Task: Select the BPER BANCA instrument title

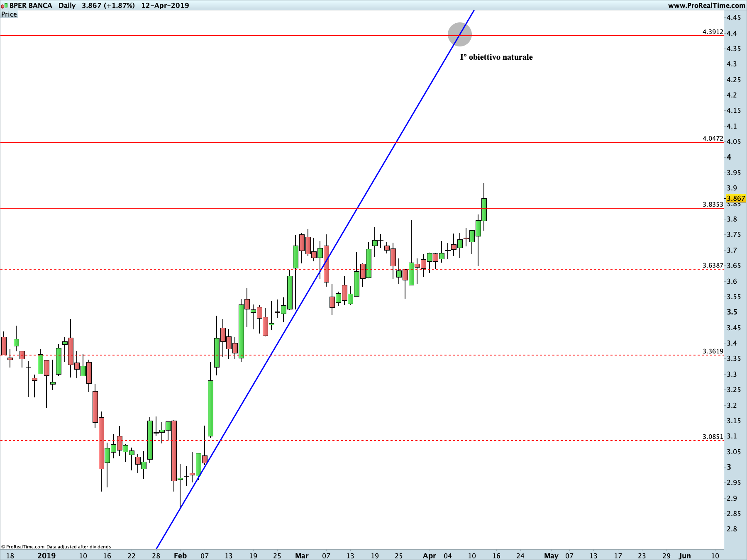Action: (x=31, y=5)
